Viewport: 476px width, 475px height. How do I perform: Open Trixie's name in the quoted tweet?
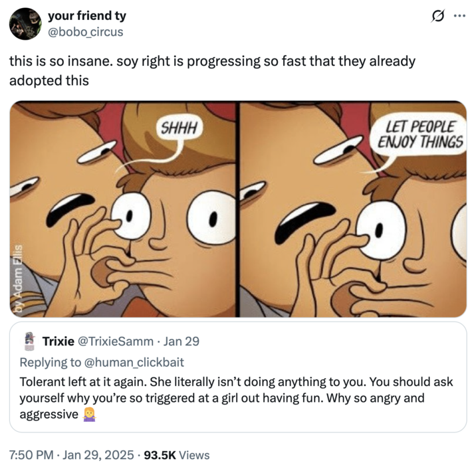click(x=58, y=341)
